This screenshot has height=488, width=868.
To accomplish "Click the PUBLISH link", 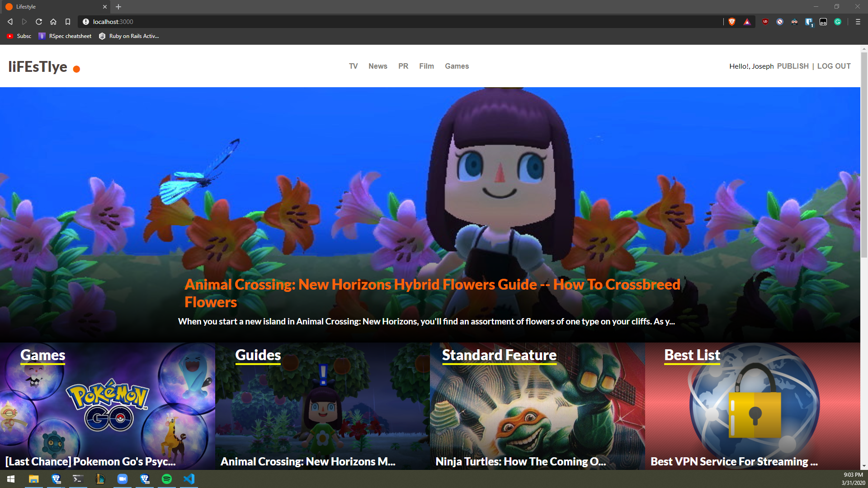I will [x=793, y=66].
